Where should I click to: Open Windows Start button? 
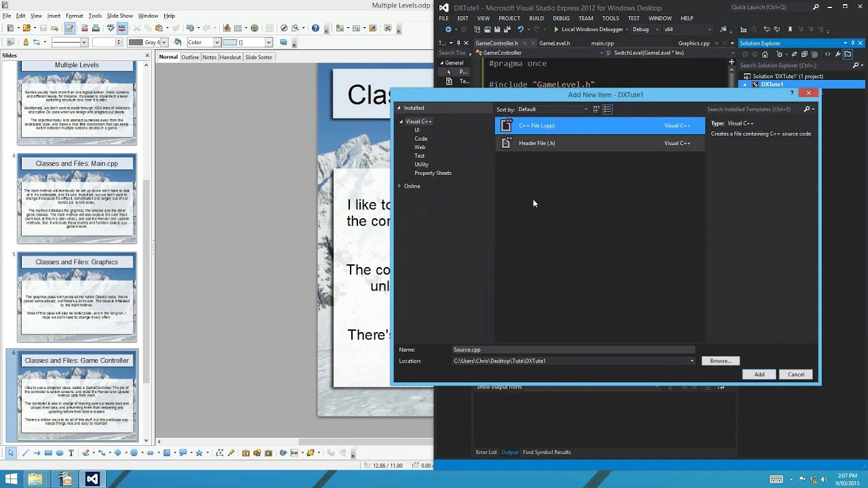tap(11, 479)
